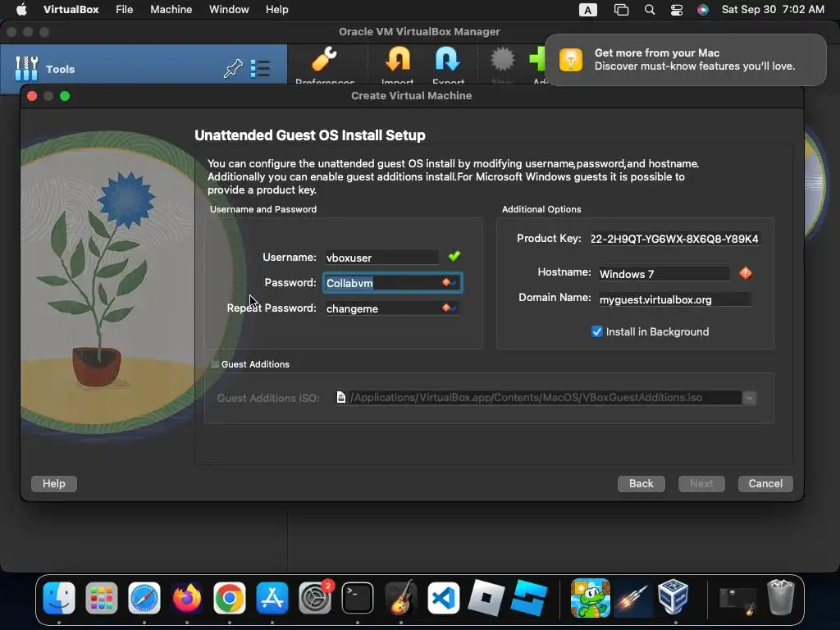Open the File menu
The image size is (840, 630).
point(125,9)
